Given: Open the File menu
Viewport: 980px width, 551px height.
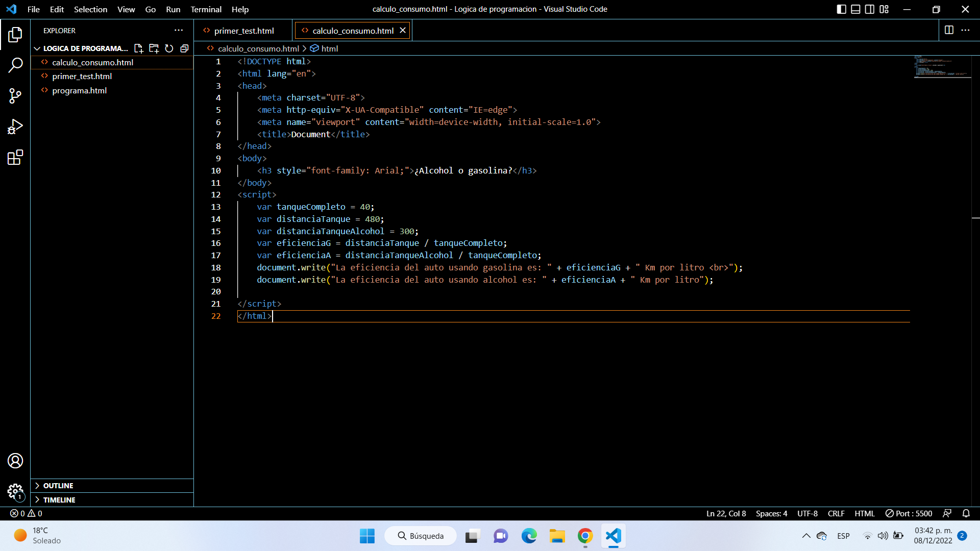Looking at the screenshot, I should click(x=34, y=9).
